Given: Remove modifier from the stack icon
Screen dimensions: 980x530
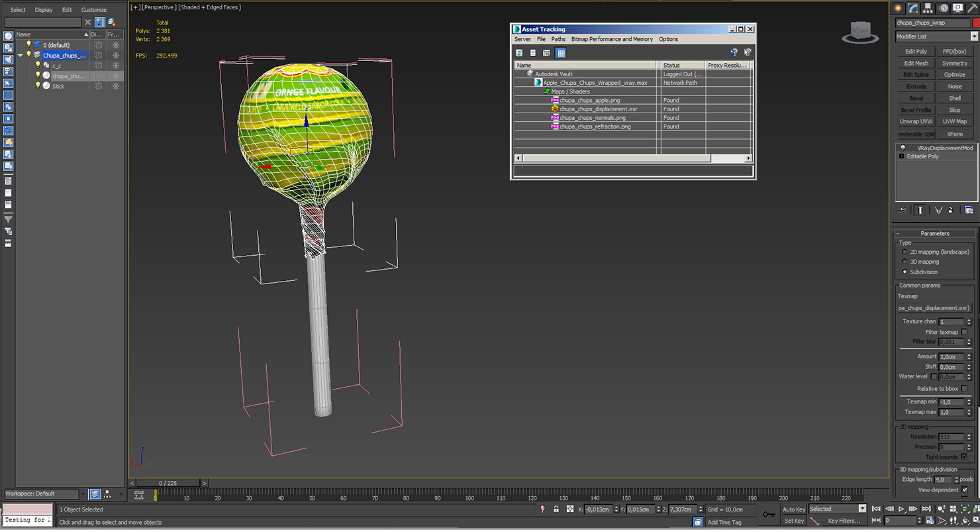Looking at the screenshot, I should [x=951, y=210].
